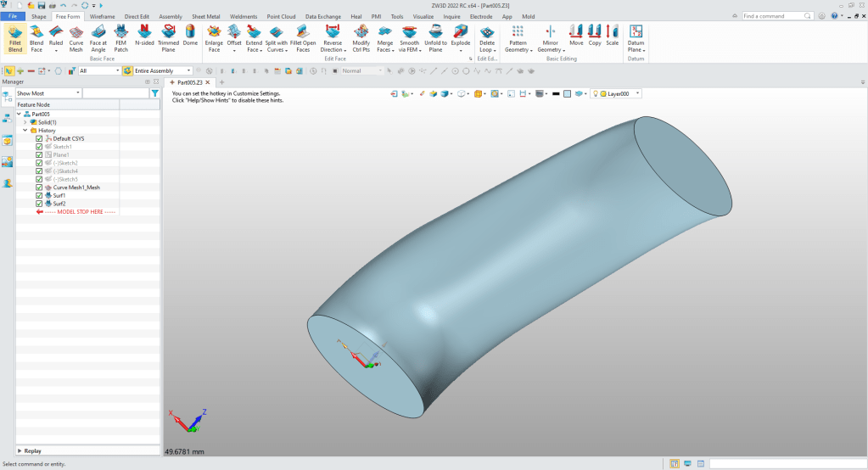The height and width of the screenshot is (470, 868).
Task: Select the Fillet Blend tool
Action: point(14,37)
